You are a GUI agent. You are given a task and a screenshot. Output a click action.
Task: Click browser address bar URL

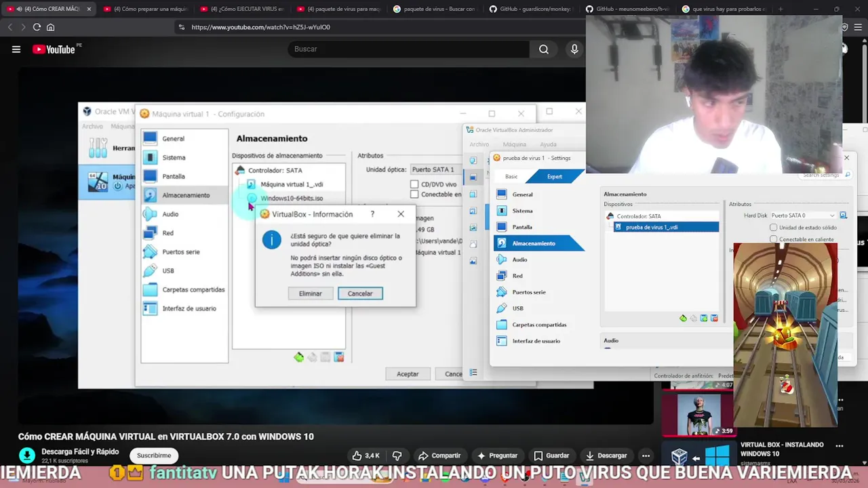260,27
